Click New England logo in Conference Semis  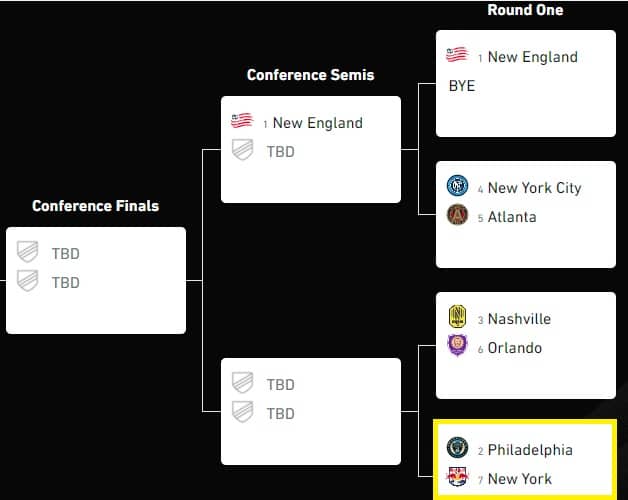[x=242, y=122]
